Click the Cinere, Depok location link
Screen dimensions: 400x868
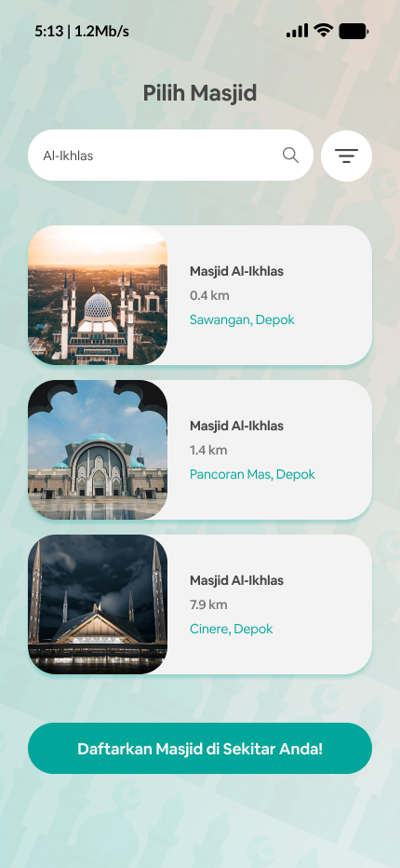click(x=232, y=629)
